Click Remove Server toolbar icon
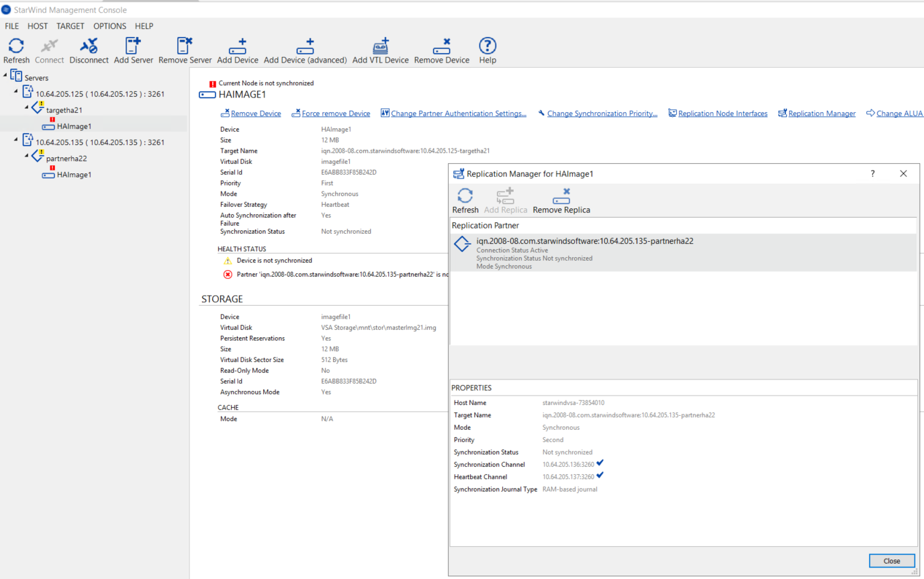The image size is (924, 579). (x=185, y=46)
